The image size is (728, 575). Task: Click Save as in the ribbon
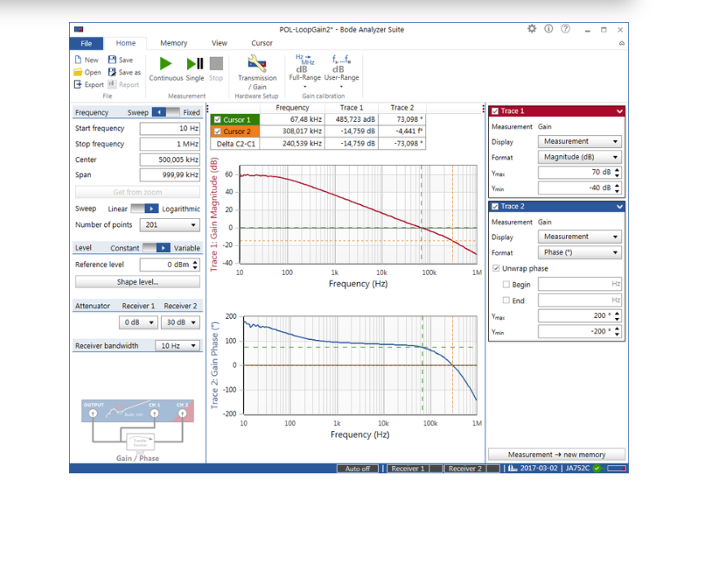(x=124, y=72)
